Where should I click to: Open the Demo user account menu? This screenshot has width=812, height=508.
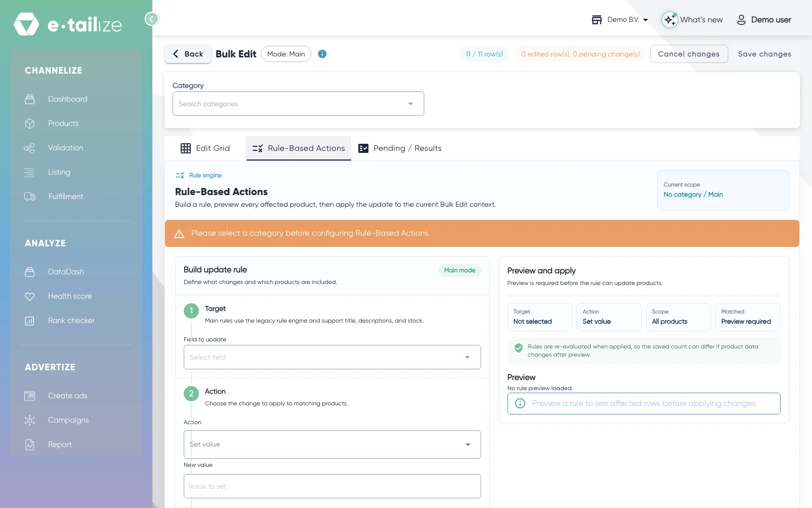[x=764, y=20]
